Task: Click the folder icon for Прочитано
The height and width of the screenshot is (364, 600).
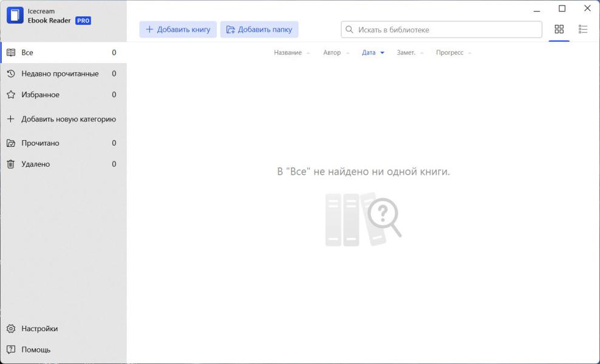Action: point(10,143)
